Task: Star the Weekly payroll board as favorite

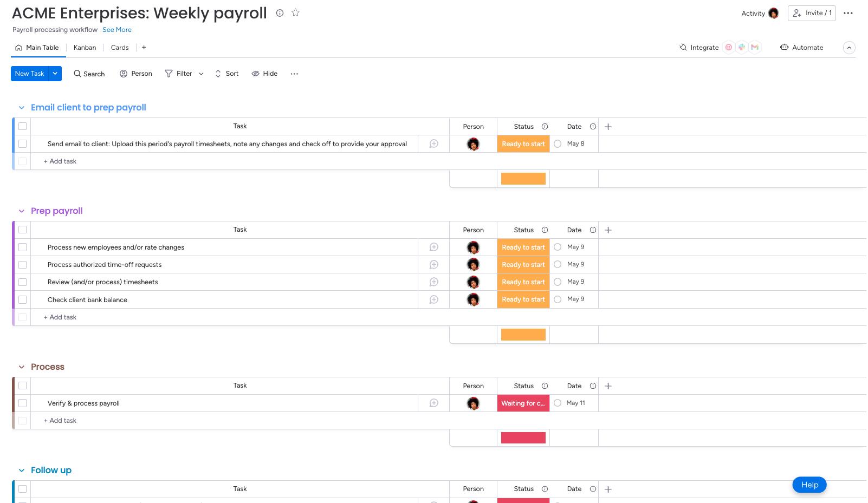Action: [x=296, y=12]
